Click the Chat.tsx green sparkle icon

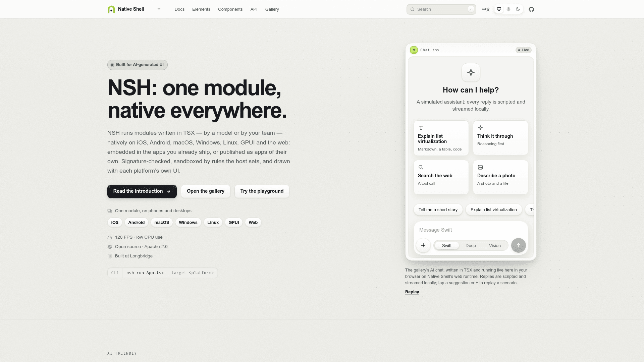[414, 50]
